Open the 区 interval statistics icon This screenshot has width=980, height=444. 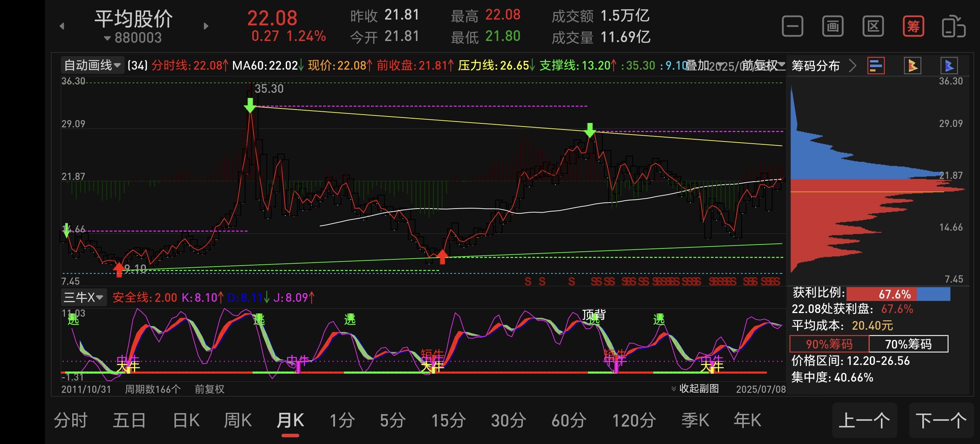pyautogui.click(x=873, y=26)
